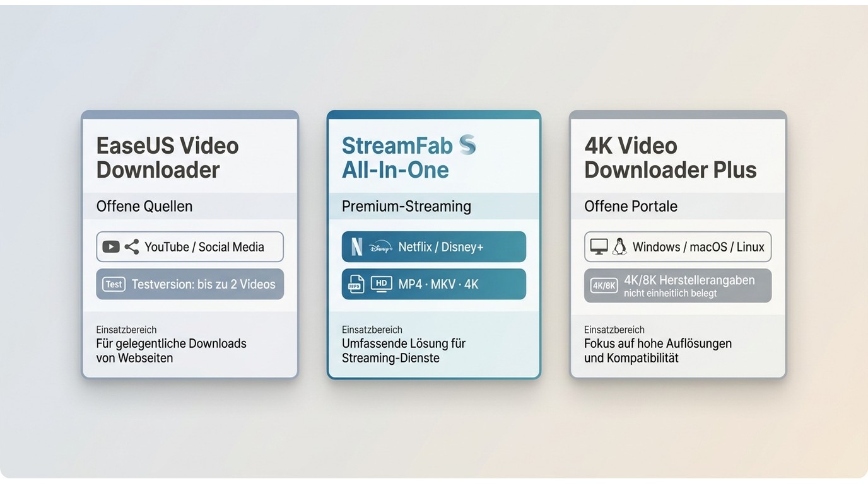Screen dimensions: 868x484
Task: Click the HD monitor icon
Action: pos(382,284)
